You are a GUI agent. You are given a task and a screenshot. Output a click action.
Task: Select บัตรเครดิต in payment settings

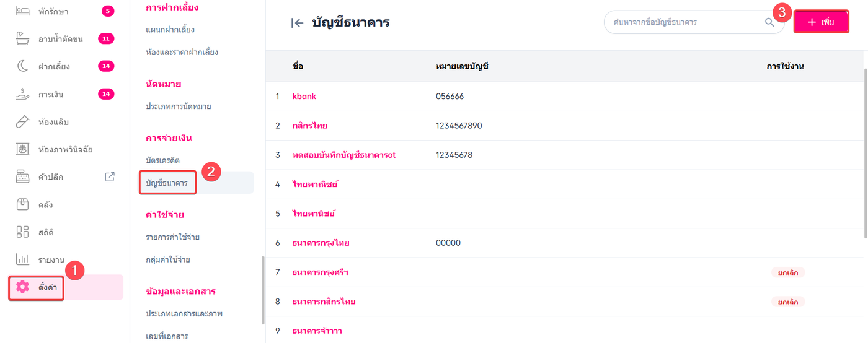pos(162,160)
